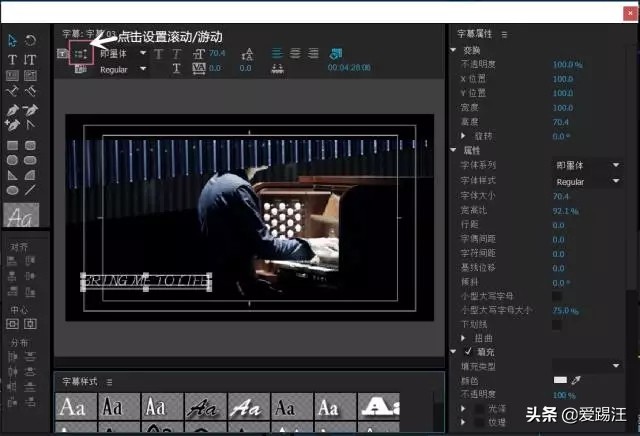
Task: Select the Path Type tool
Action: click(x=12, y=91)
